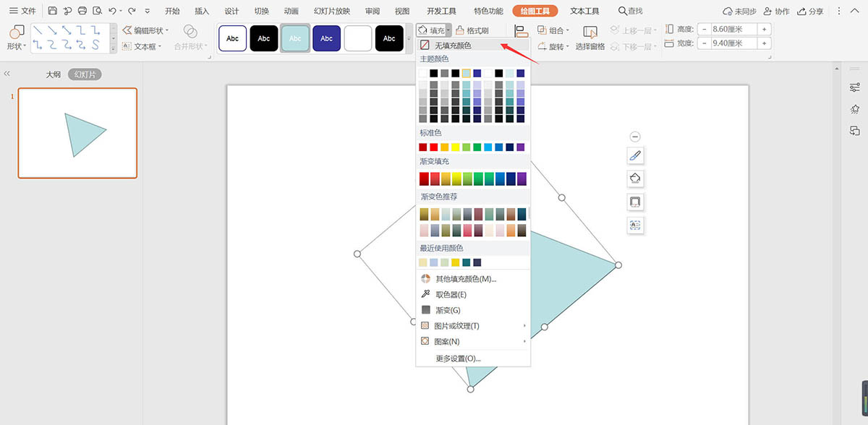
Task: Click pin icon in right sidebar
Action: tap(854, 109)
